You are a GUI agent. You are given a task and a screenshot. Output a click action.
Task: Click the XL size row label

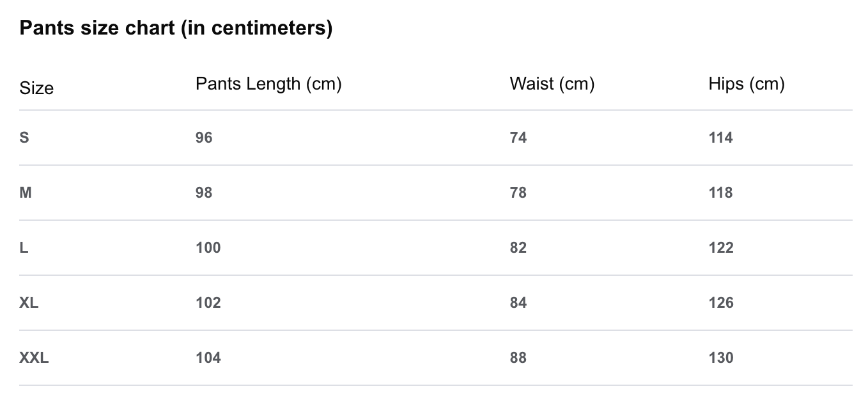tap(29, 303)
